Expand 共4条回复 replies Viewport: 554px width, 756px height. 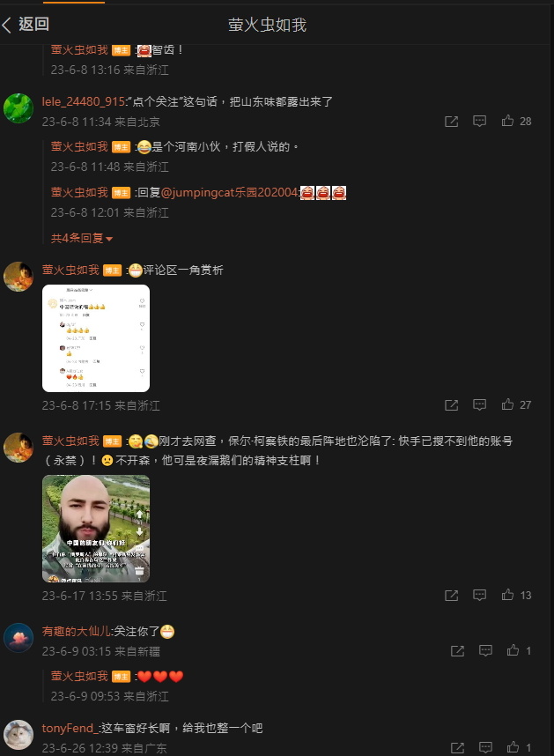[x=82, y=238]
